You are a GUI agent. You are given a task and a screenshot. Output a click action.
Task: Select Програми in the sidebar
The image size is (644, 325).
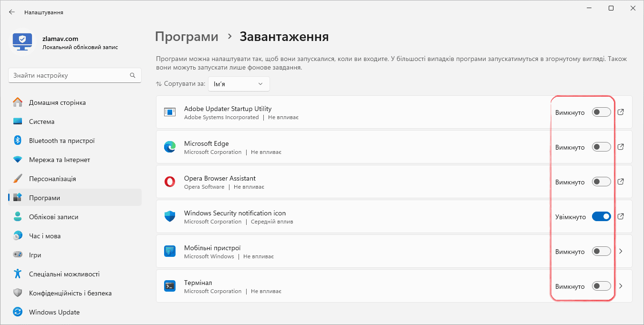coord(75,198)
